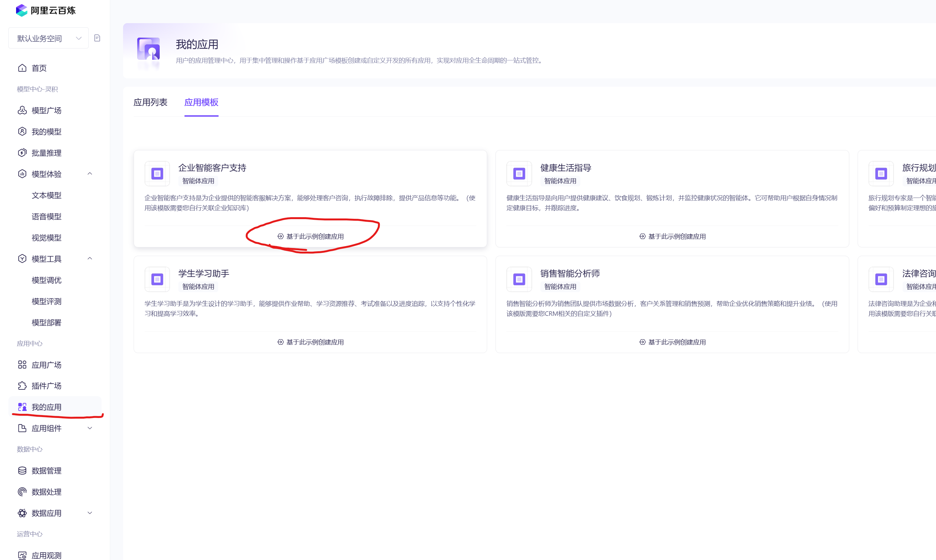936x560 pixels.
Task: Collapse the 模型工具 sidebar section
Action: [90, 259]
